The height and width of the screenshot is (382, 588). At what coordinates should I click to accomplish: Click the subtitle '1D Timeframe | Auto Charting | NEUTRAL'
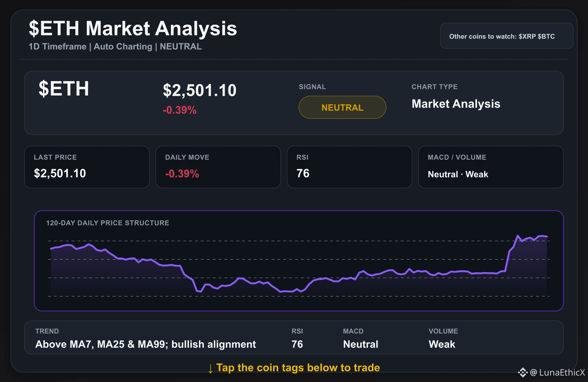click(115, 47)
